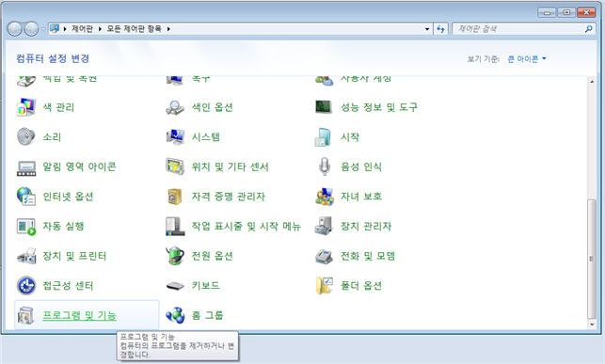This screenshot has width=605, height=364.
Task: Open the 위치 및 기타 센서 icon
Action: click(x=175, y=166)
